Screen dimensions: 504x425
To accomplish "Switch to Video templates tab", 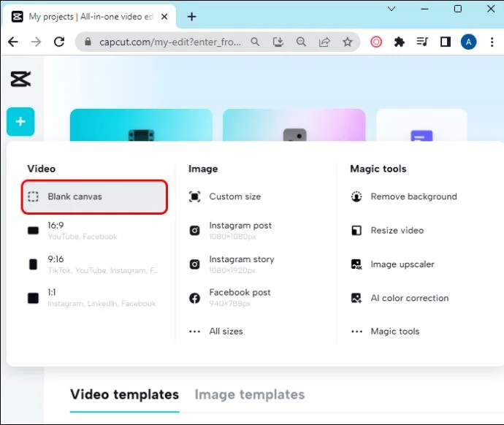I will pos(125,395).
